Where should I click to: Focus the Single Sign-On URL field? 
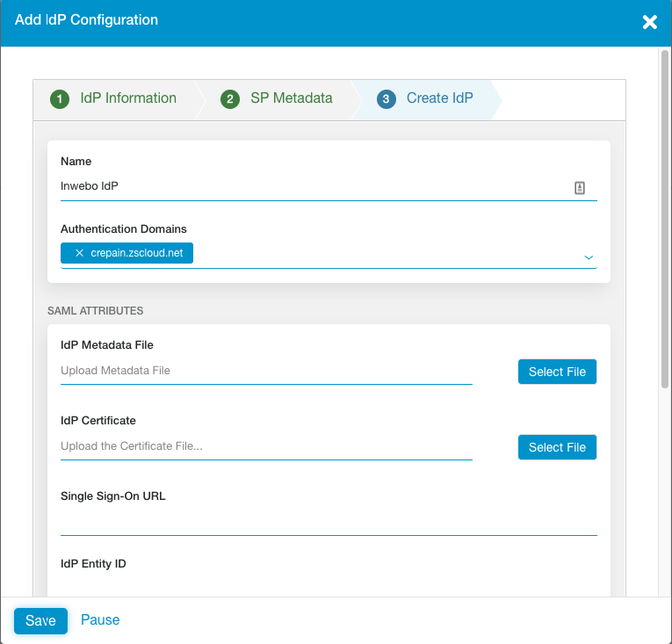[x=329, y=521]
